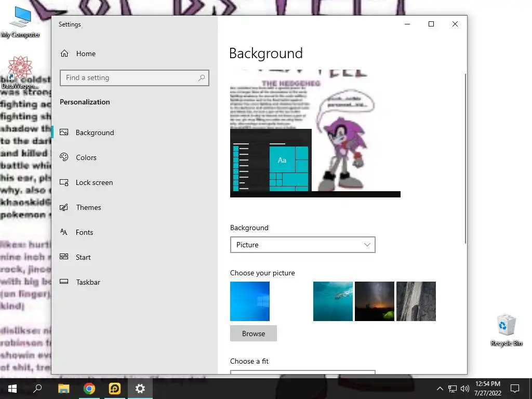Open the Windows Start menu
The width and height of the screenshot is (532, 399).
click(x=12, y=389)
